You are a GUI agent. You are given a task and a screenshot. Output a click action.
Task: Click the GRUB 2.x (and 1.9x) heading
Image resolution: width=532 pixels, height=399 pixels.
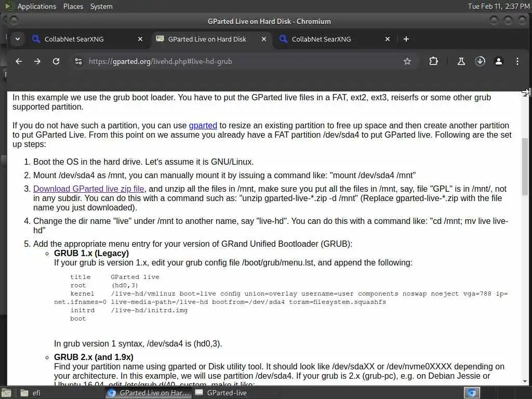click(x=94, y=357)
